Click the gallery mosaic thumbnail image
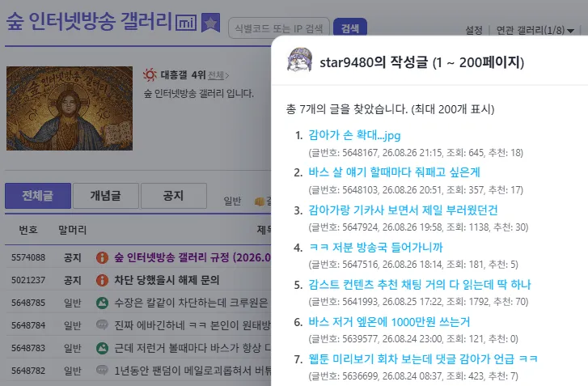Image resolution: width=588 pixels, height=386 pixels. pyautogui.click(x=70, y=108)
